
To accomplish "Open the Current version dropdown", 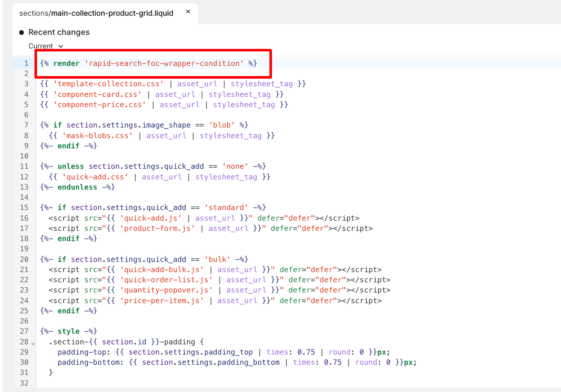I will tap(46, 46).
